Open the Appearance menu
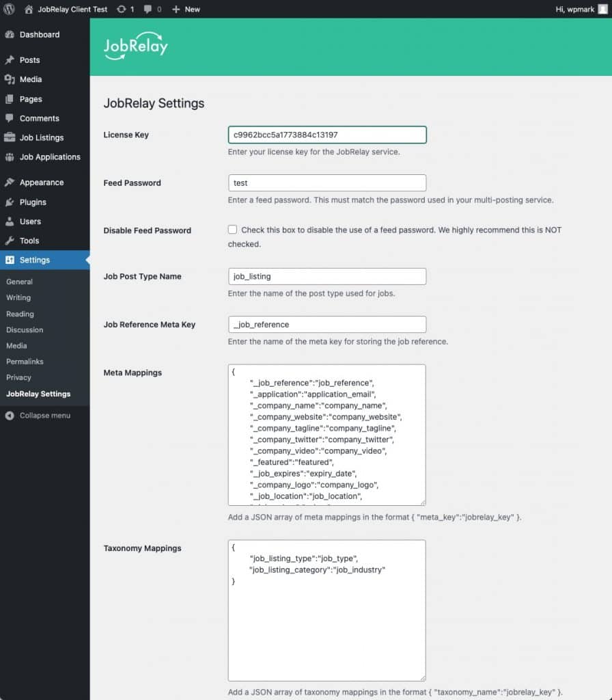 coord(44,182)
